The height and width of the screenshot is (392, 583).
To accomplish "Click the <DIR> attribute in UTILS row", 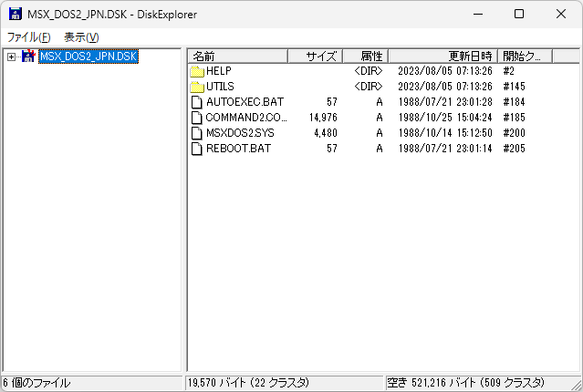I will coord(368,87).
